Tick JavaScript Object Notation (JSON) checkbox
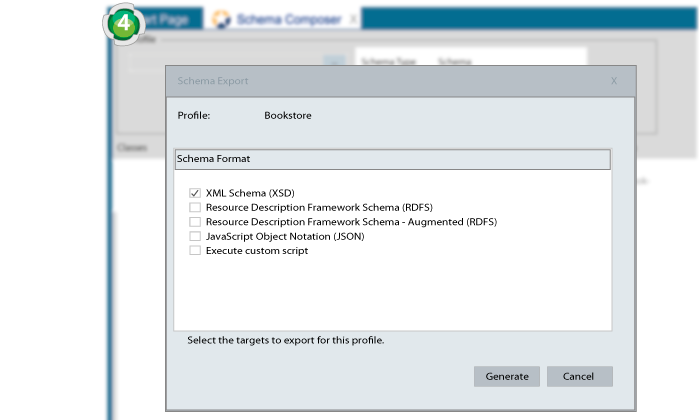The width and height of the screenshot is (700, 420). [195, 237]
